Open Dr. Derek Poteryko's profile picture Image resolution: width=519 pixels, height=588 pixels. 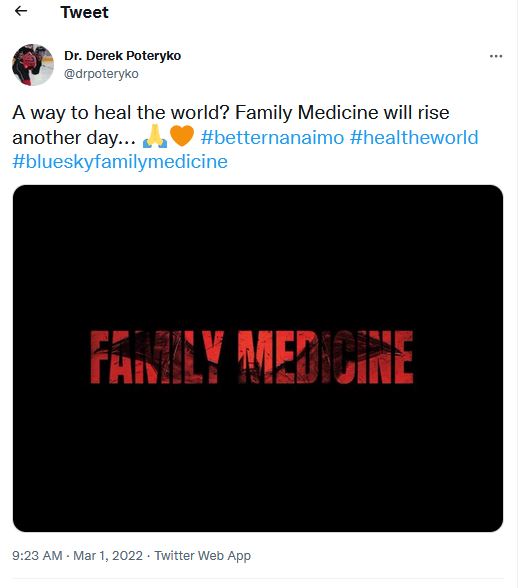point(33,65)
